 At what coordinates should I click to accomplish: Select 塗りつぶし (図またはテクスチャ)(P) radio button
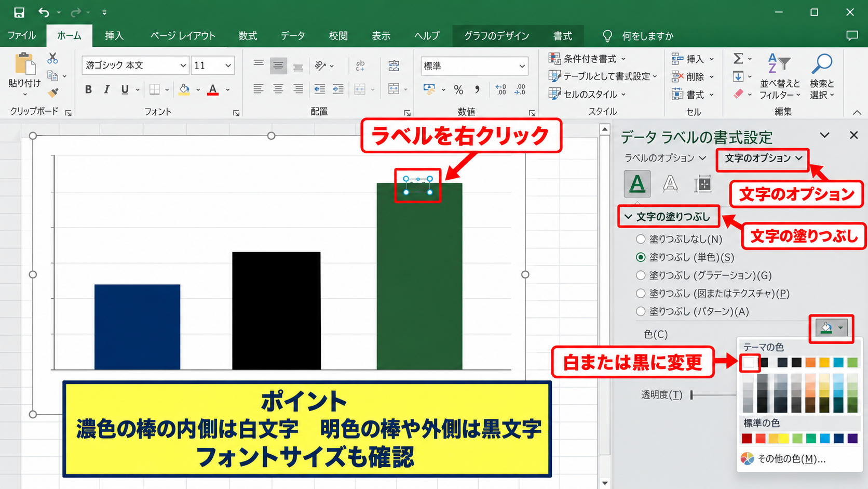coord(641,294)
